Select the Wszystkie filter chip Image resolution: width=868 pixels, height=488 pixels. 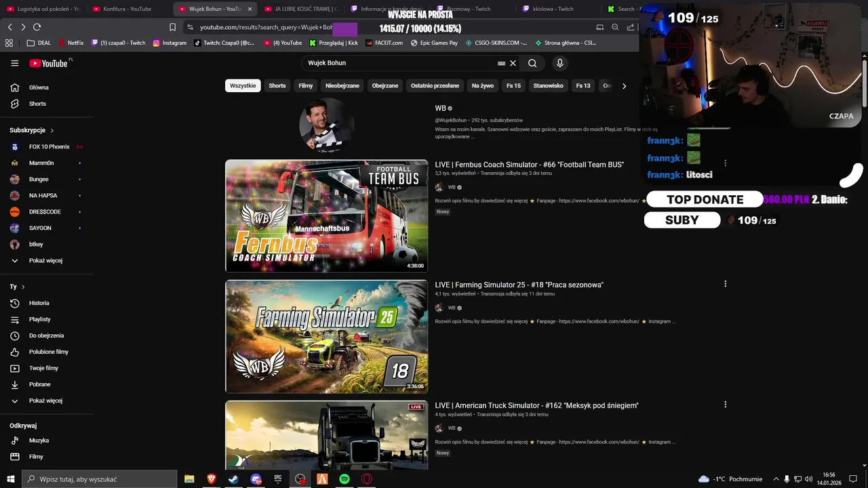[243, 86]
